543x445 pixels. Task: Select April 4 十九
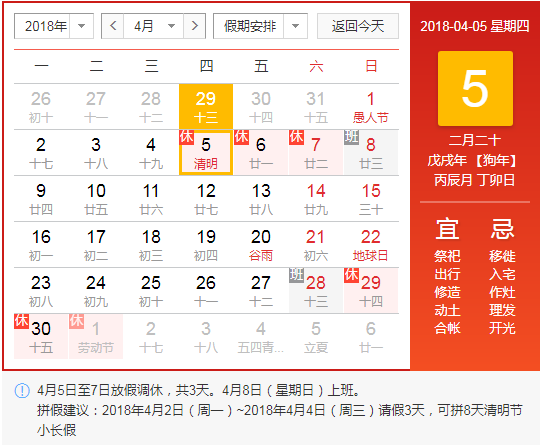[x=151, y=153]
